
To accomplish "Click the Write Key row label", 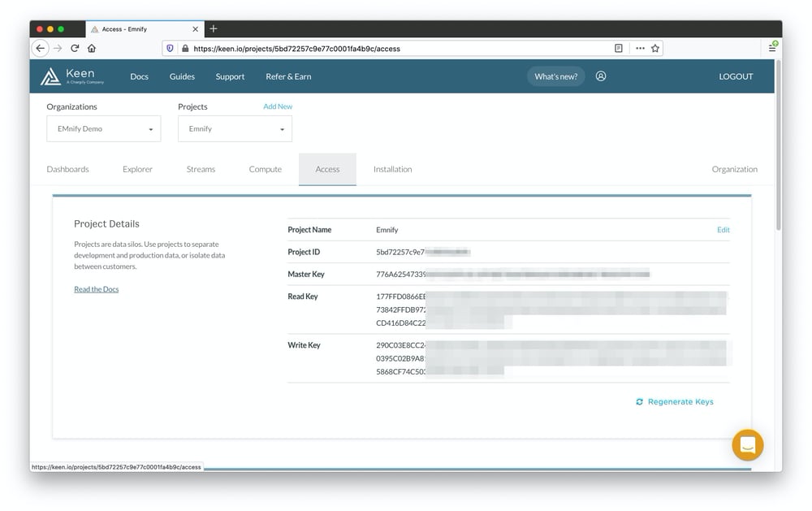I will click(304, 345).
